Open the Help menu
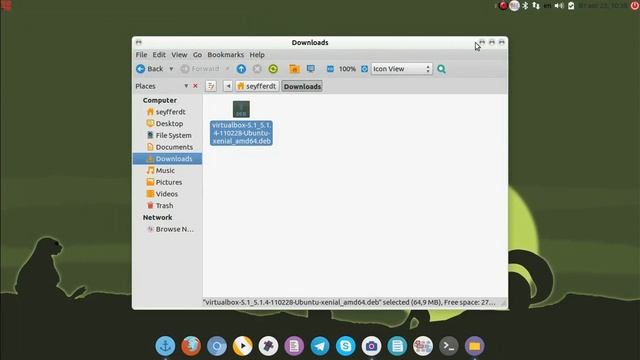The height and width of the screenshot is (360, 640). click(257, 55)
